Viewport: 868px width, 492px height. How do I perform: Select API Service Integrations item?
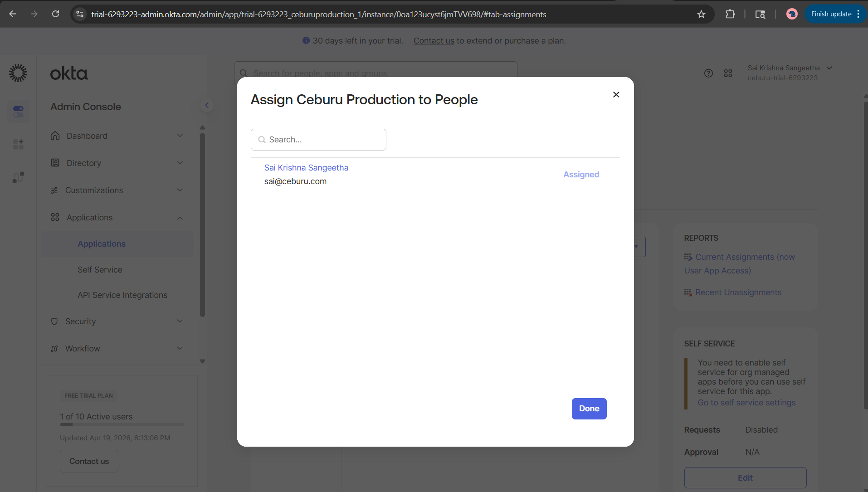(x=122, y=295)
